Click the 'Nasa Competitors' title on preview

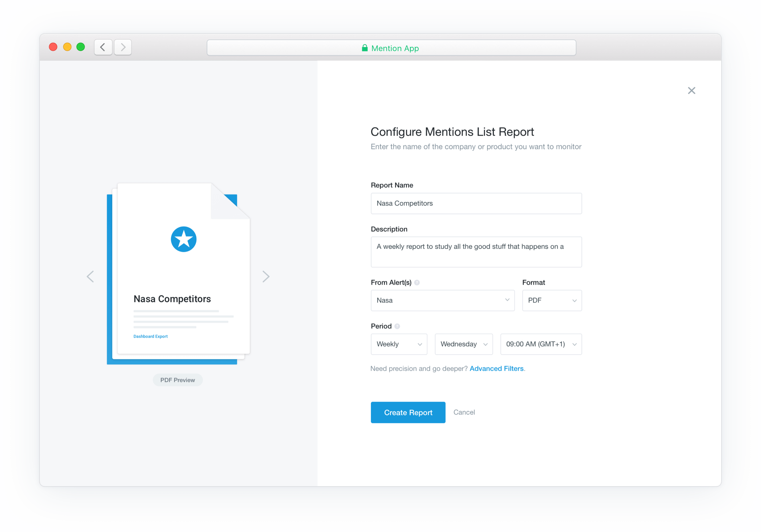(x=172, y=299)
